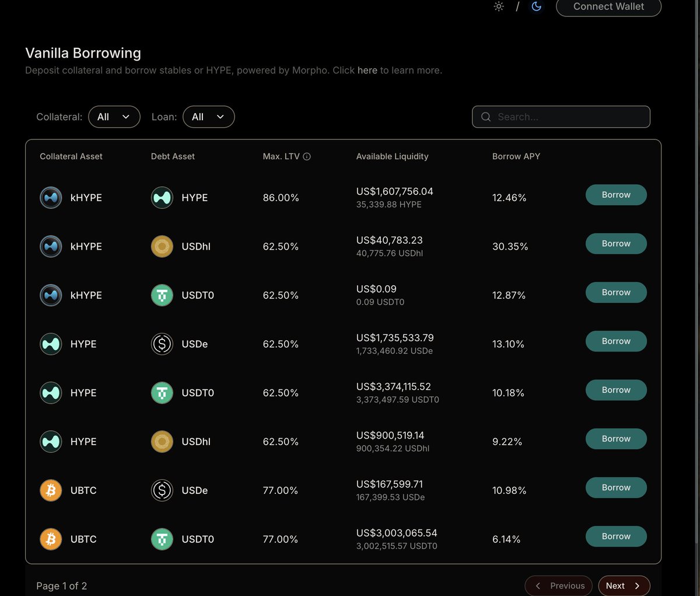This screenshot has height=596, width=700.
Task: Click USDe icon in the UBTC/USDe row
Action: pos(162,490)
